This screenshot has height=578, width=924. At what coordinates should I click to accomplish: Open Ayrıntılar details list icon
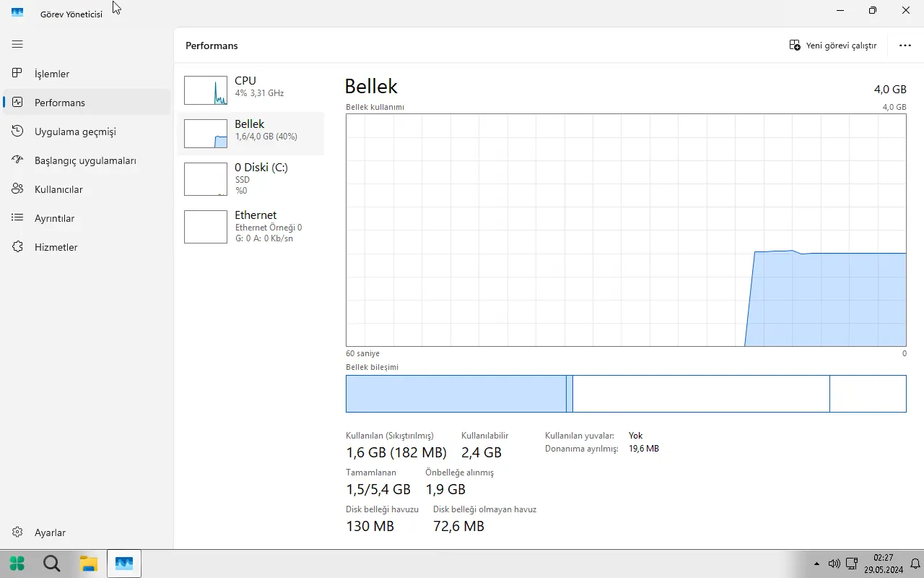17,218
